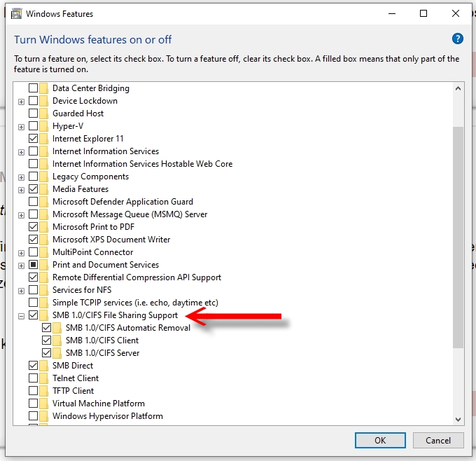Enable Microsoft Message Queue (MSMQ) Server checkbox
Viewport: 476px width, 461px height.
(33, 214)
